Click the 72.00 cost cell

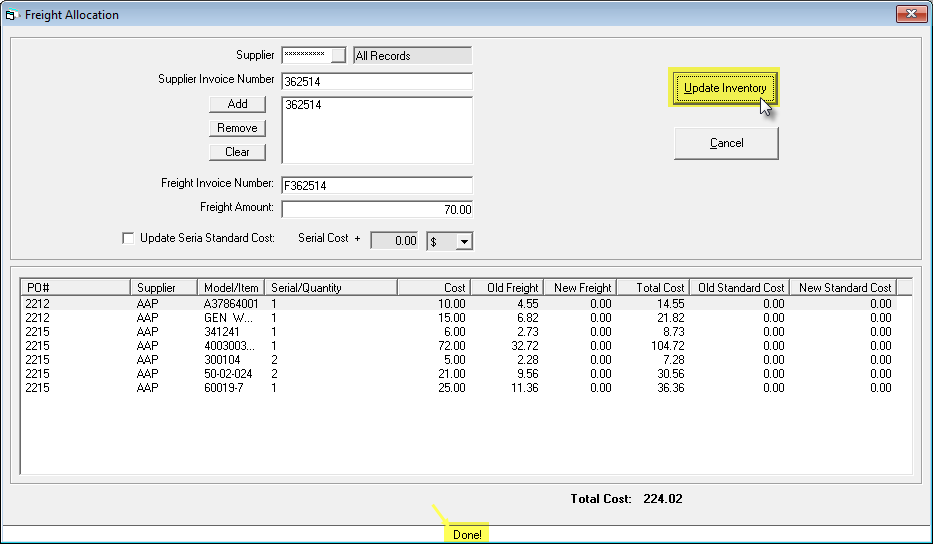tap(452, 346)
